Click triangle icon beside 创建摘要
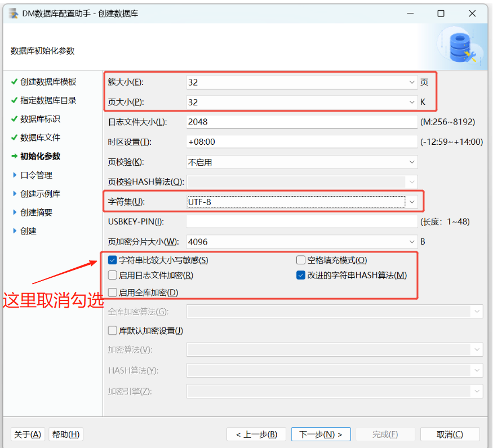This screenshot has width=493, height=448. point(15,212)
